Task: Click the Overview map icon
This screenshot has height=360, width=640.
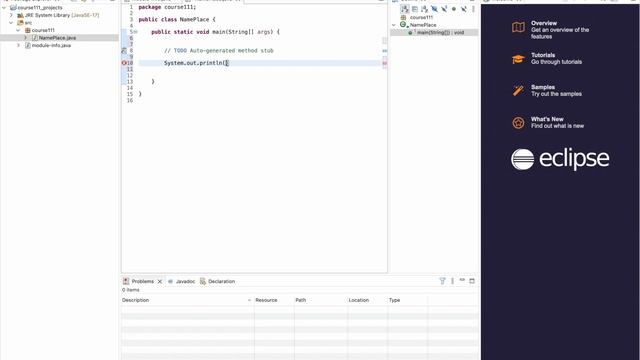Action: (518, 27)
